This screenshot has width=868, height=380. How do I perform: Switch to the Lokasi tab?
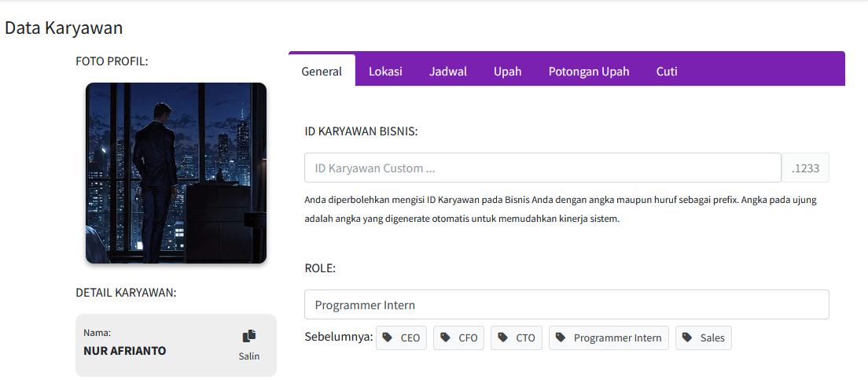click(x=385, y=71)
